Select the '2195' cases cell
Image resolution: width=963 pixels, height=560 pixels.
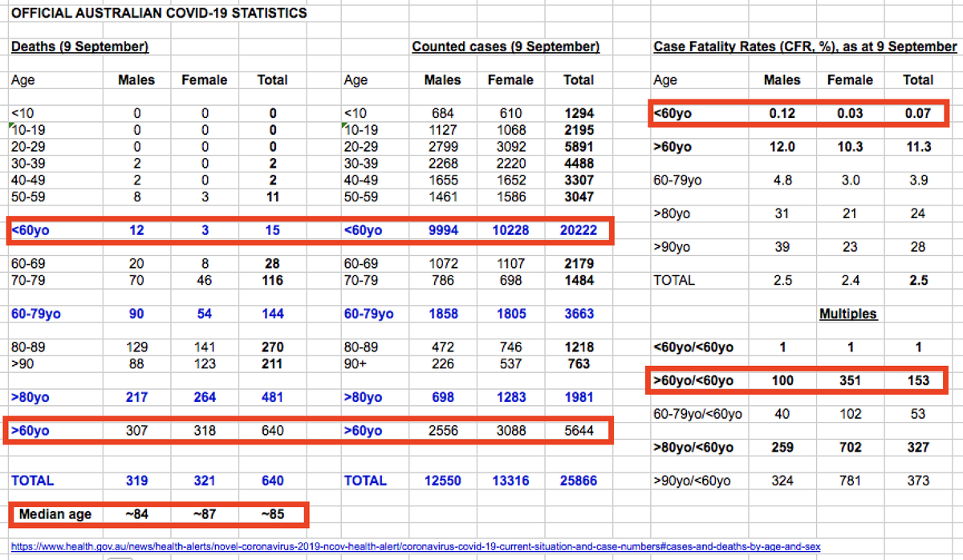(x=578, y=130)
